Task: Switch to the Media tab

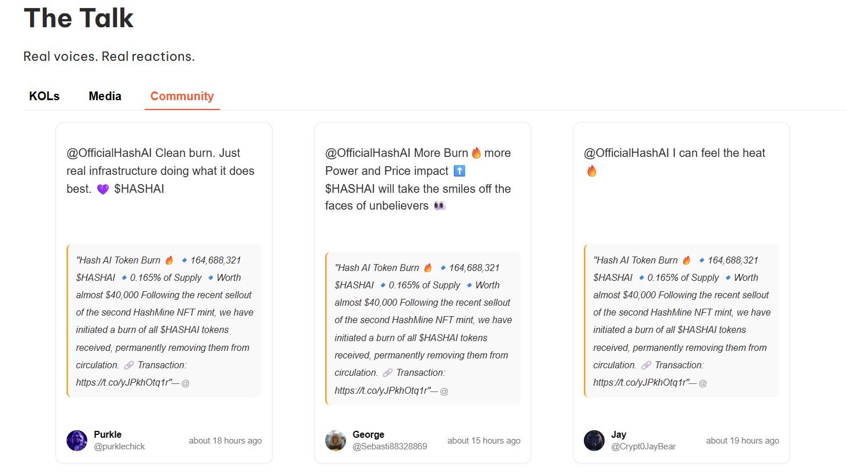Action: pos(105,96)
